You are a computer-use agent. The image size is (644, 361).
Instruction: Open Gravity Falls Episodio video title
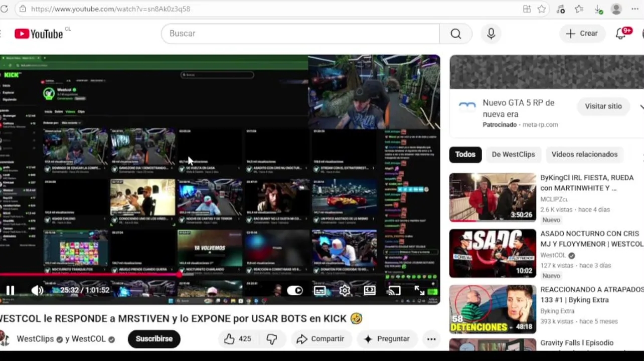(x=577, y=343)
